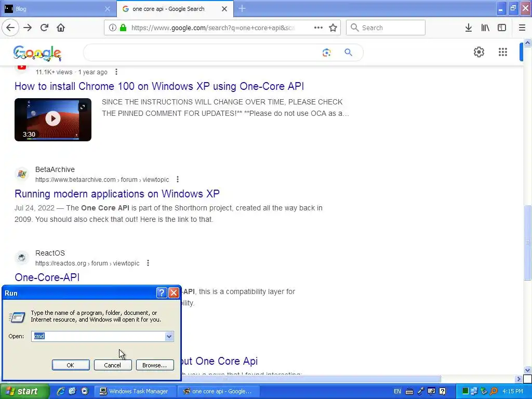The height and width of the screenshot is (399, 532).
Task: Click the horizontal scrollbar right arrow
Action: (x=518, y=379)
